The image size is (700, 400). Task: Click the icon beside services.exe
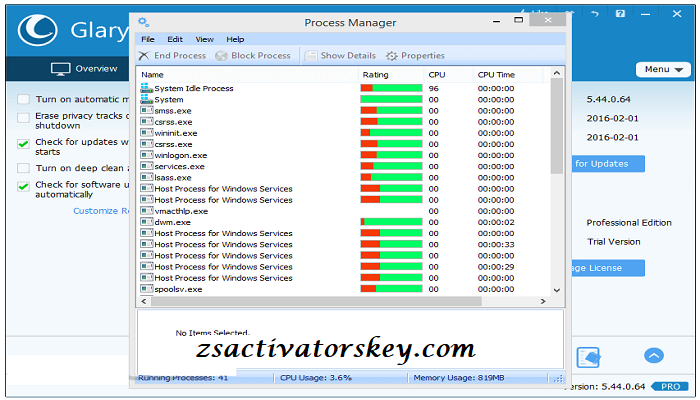tap(146, 166)
